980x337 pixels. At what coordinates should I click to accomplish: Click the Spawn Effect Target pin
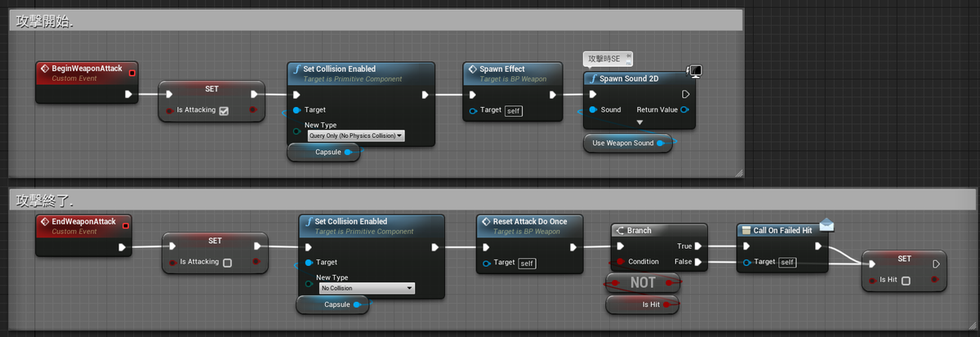coord(474,110)
